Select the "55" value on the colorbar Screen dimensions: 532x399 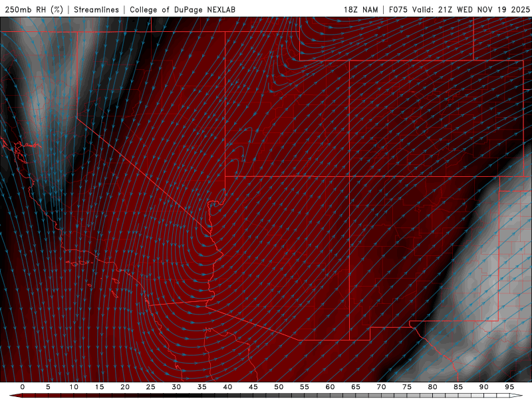[x=305, y=387]
